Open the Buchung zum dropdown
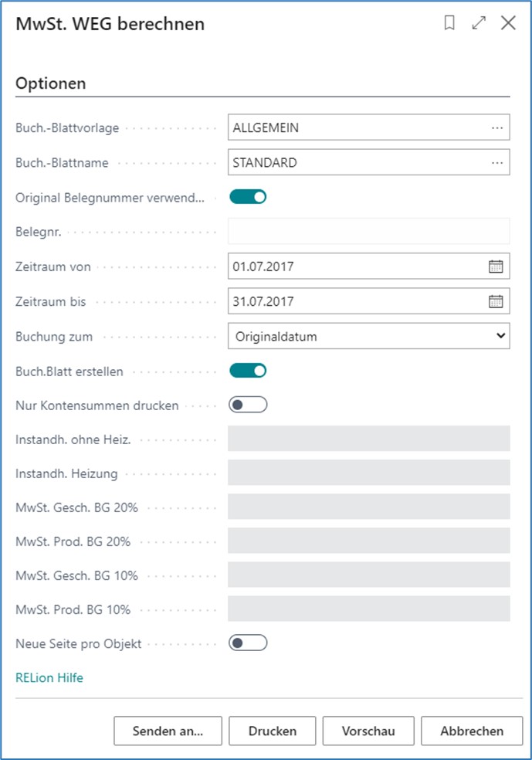532x760 pixels. pos(368,336)
